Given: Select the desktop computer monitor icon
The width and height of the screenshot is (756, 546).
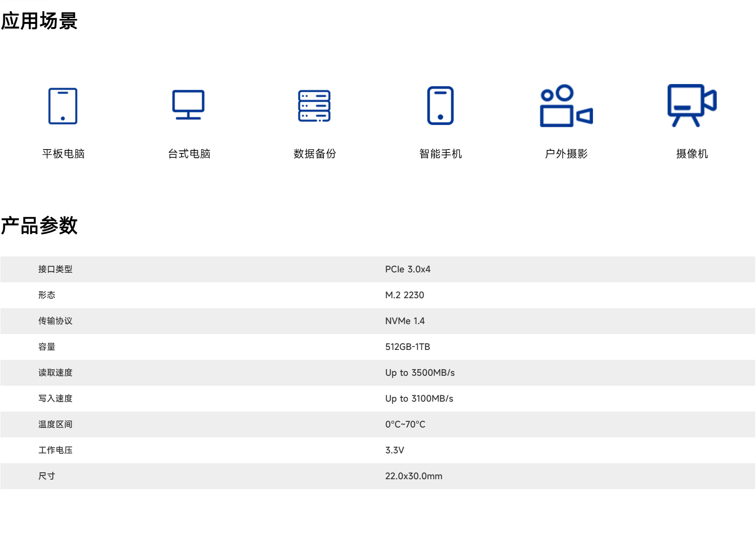Looking at the screenshot, I should coord(188,105).
